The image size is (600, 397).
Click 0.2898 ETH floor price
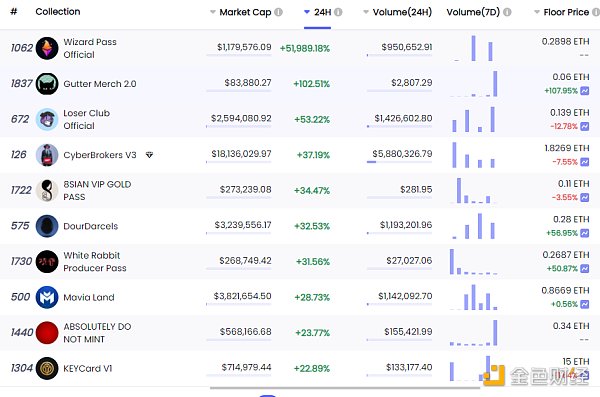coord(566,41)
